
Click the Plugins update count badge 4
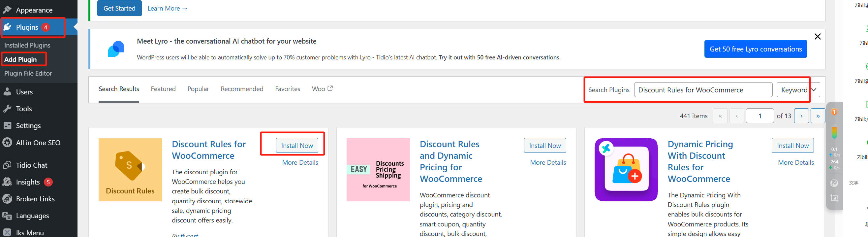[x=46, y=27]
